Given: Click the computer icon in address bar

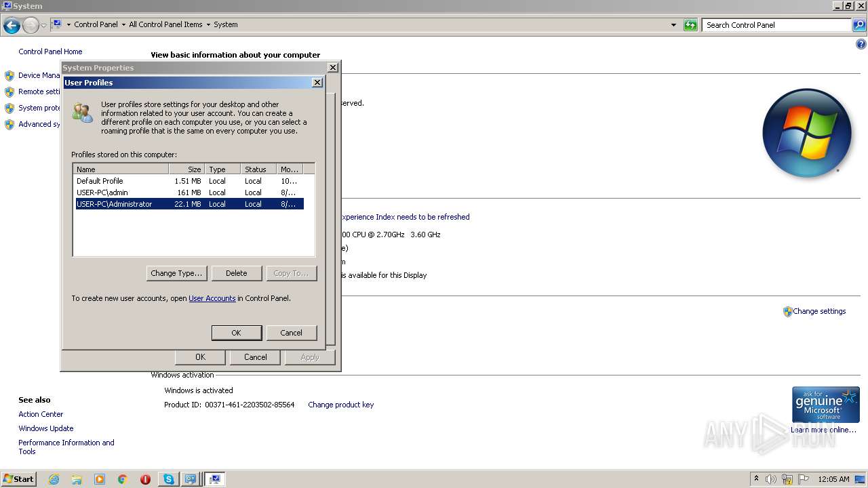Looking at the screenshot, I should [57, 24].
